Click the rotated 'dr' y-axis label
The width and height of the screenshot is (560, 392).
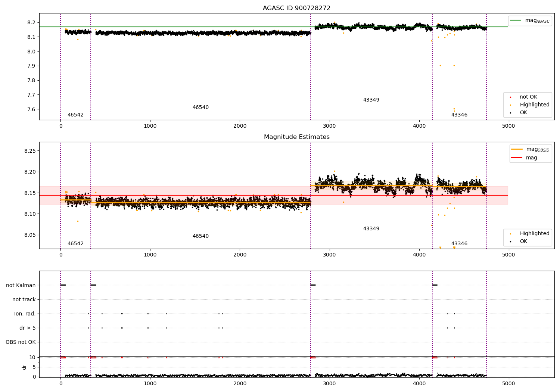pos(24,367)
